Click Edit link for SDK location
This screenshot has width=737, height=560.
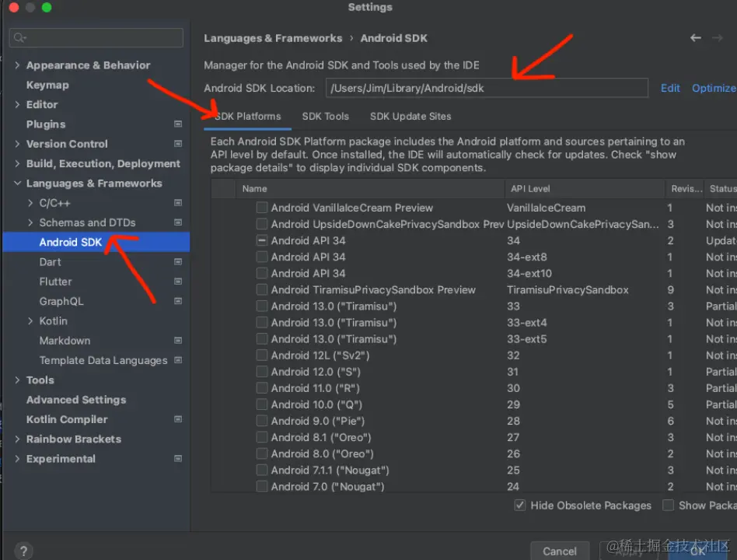[670, 88]
